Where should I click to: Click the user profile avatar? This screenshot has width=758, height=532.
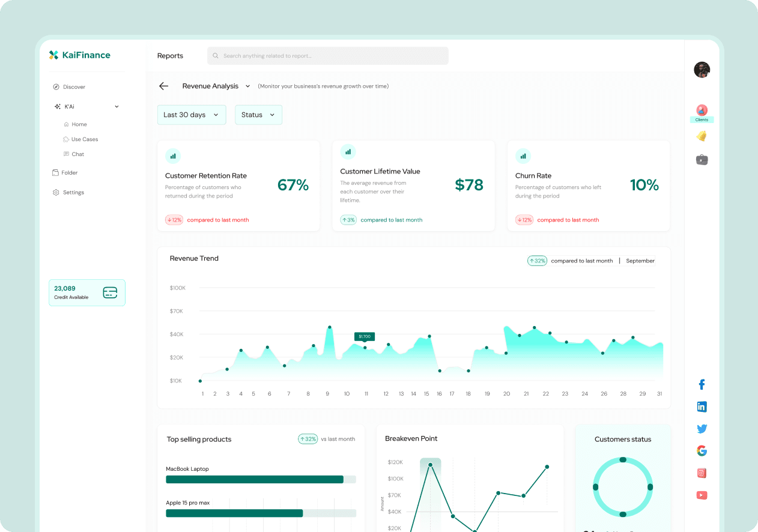(x=702, y=70)
